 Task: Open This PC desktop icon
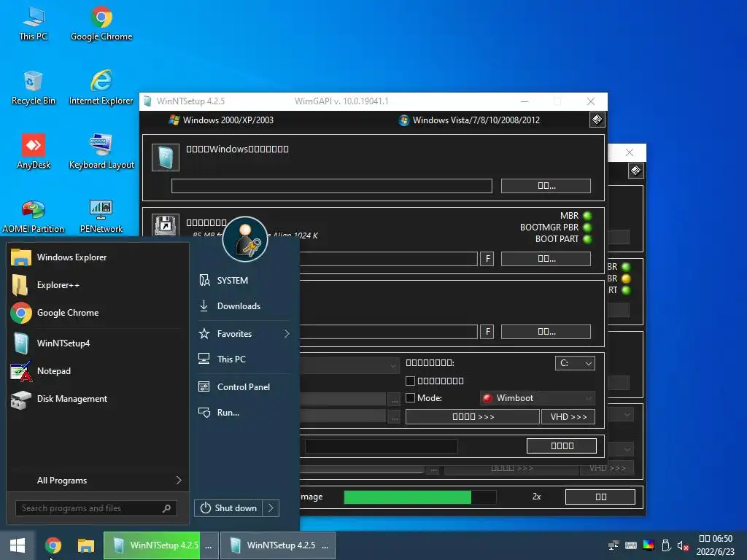34,24
